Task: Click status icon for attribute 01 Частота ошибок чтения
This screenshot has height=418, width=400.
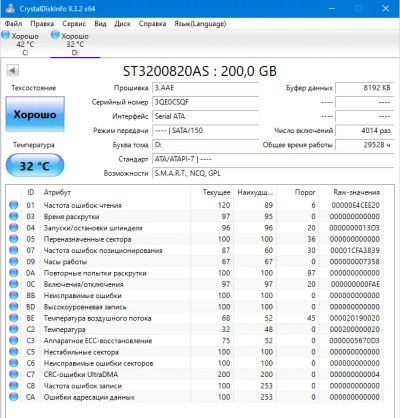Action: tap(14, 205)
